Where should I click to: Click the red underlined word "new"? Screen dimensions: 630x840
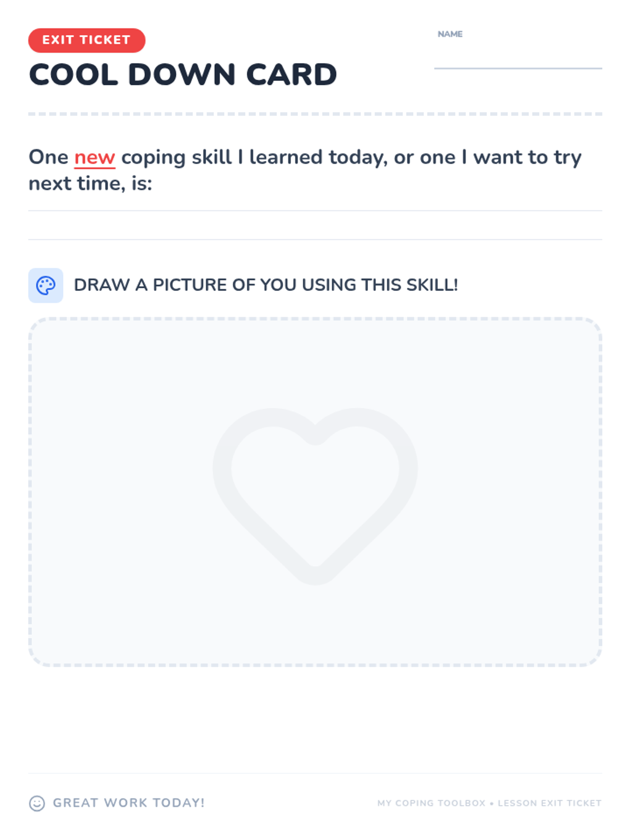[94, 157]
